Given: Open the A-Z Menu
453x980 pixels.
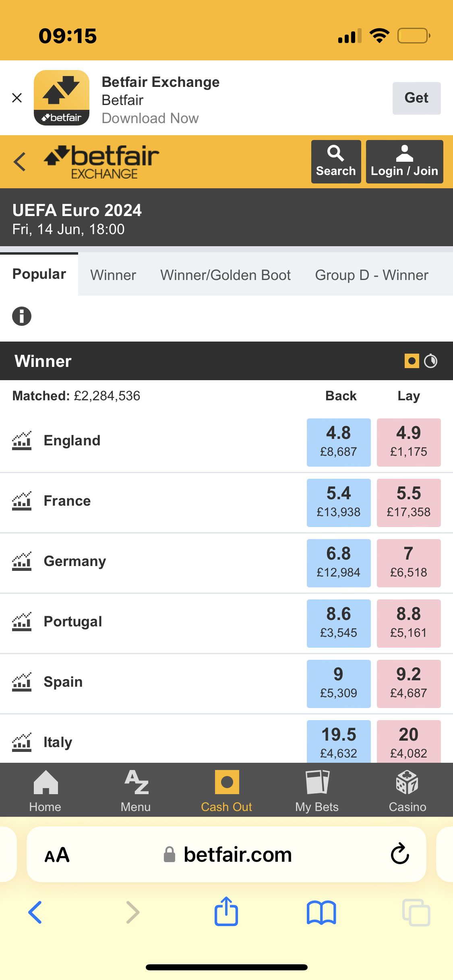Looking at the screenshot, I should pos(136,791).
